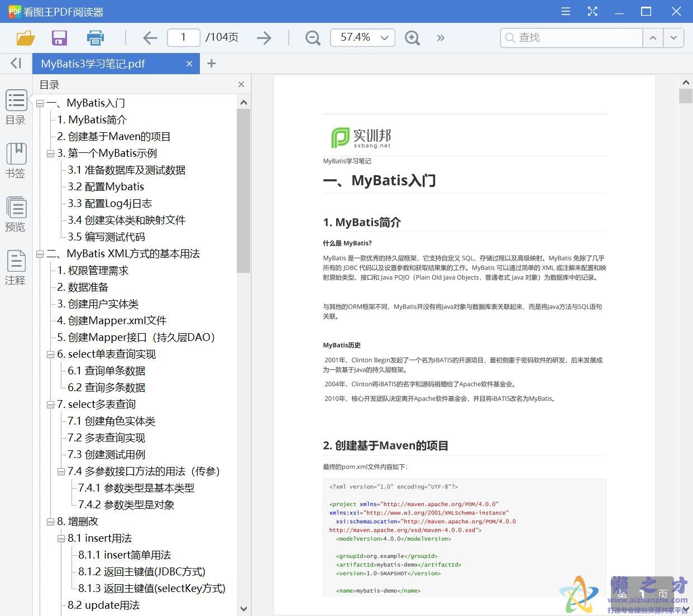Select 8.1.2 返回主键值(JDBC方式) entry
Image resolution: width=693 pixels, height=616 pixels.
point(142,572)
